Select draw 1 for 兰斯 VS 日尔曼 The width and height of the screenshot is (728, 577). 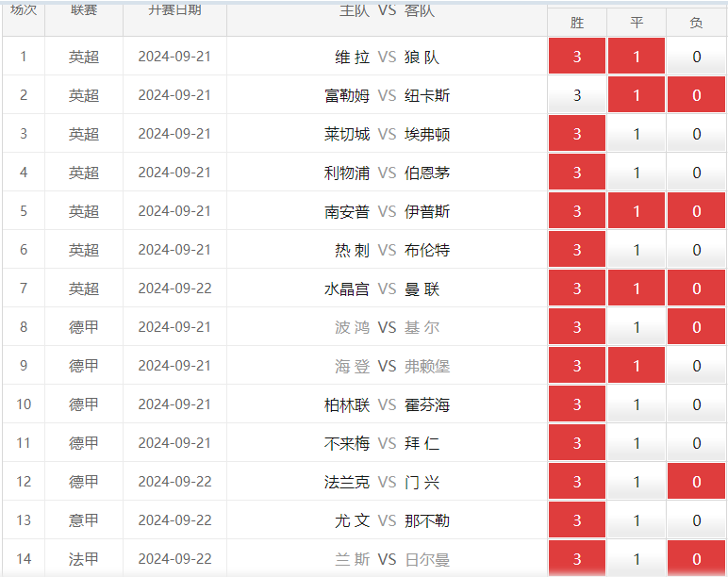coord(637,558)
